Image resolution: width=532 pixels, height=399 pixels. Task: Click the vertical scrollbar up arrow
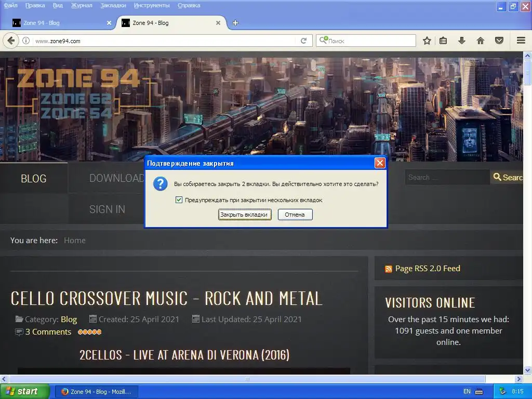(x=527, y=55)
